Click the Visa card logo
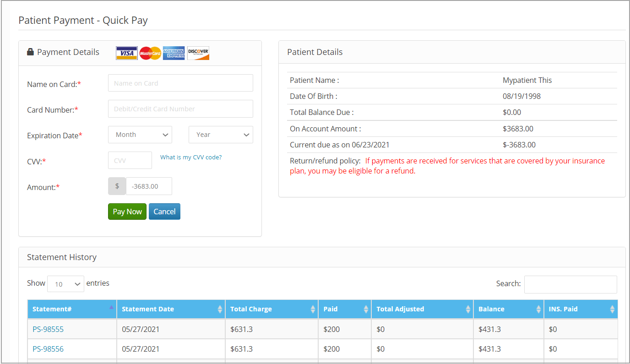Viewport: 630px width, 364px height. pos(126,53)
